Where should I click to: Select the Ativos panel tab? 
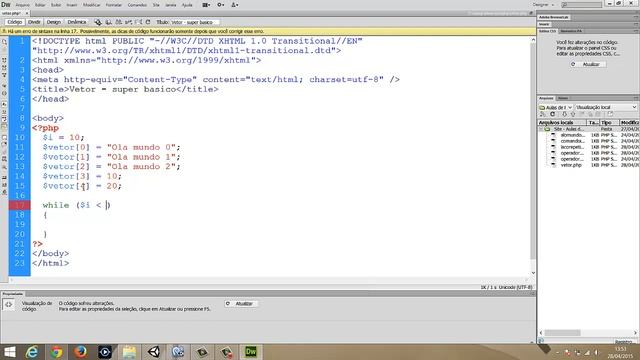[x=562, y=98]
